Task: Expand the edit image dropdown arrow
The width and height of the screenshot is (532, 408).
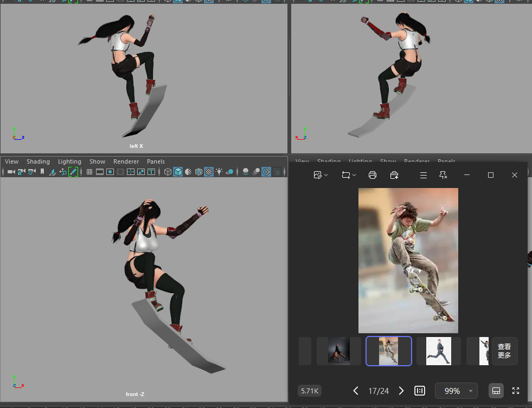Action: click(x=326, y=175)
